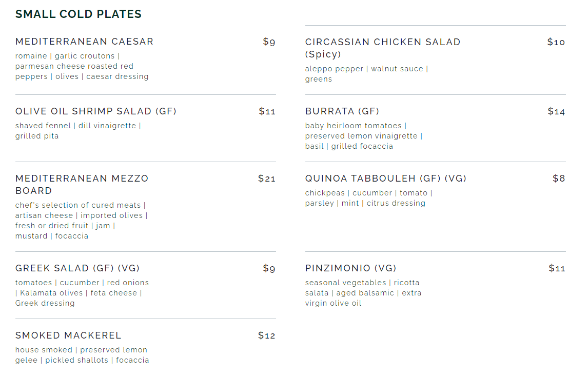Click the Small Cold Plates section heading
This screenshot has width=588, height=377.
(78, 14)
